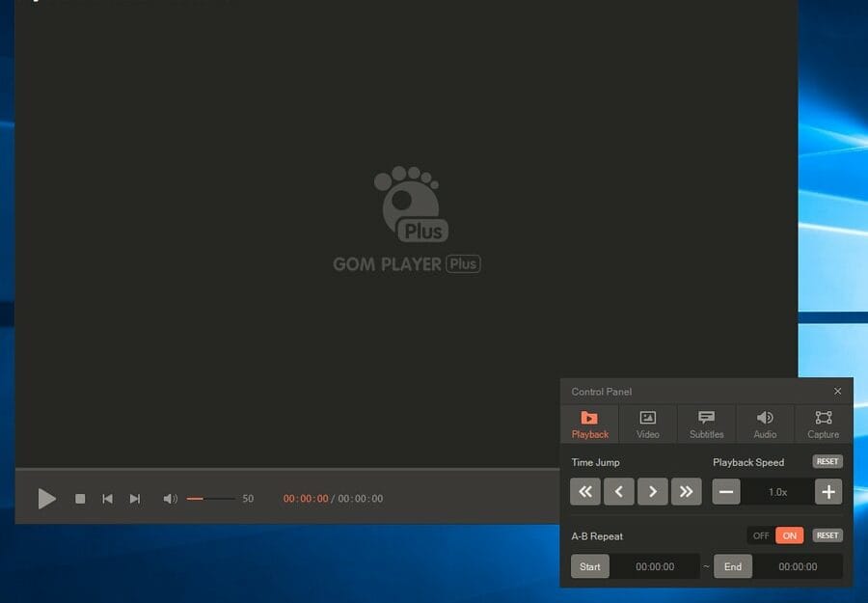Open the Subtitles tab

[x=706, y=425]
